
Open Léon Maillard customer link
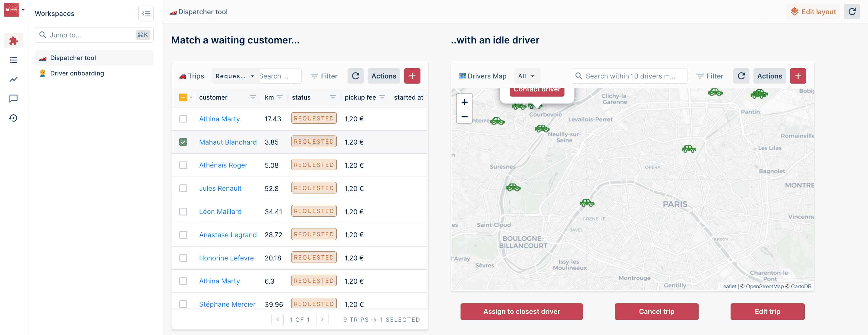coord(220,212)
